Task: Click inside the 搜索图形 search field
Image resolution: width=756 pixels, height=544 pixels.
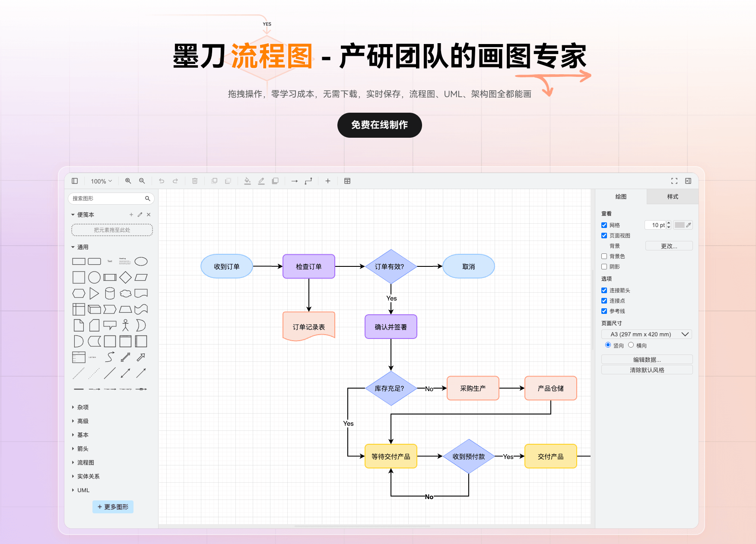Action: pos(108,199)
